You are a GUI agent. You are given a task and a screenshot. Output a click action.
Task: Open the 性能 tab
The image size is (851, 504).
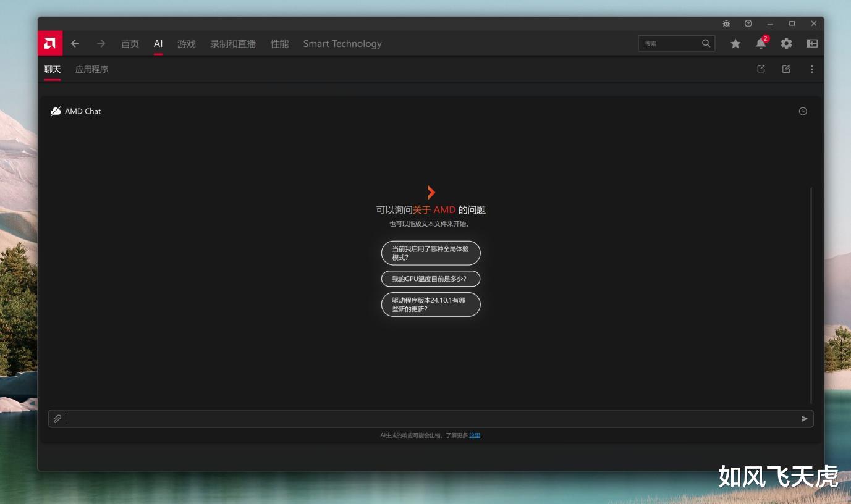[x=279, y=44]
